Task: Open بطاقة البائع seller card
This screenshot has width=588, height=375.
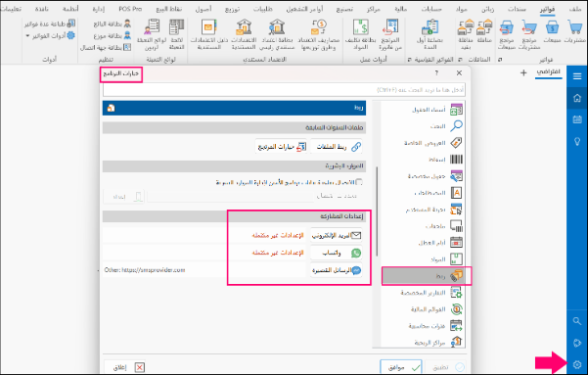Action: 113,23
